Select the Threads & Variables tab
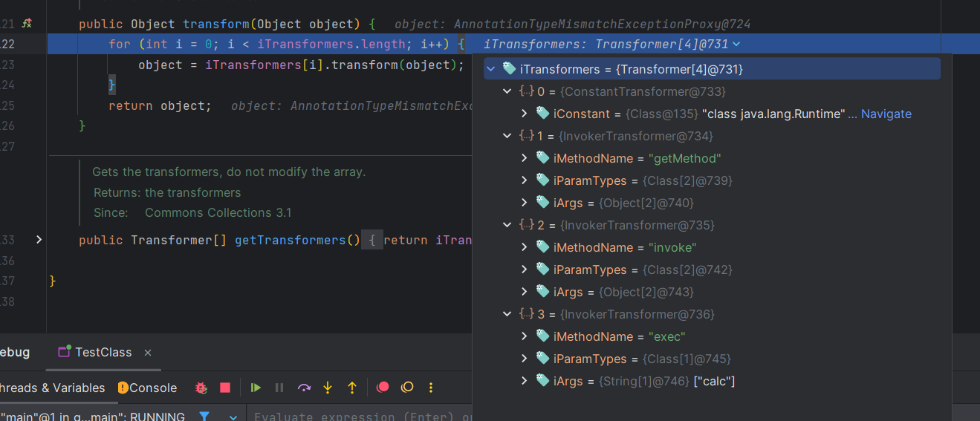This screenshot has height=421, width=980. coord(52,388)
